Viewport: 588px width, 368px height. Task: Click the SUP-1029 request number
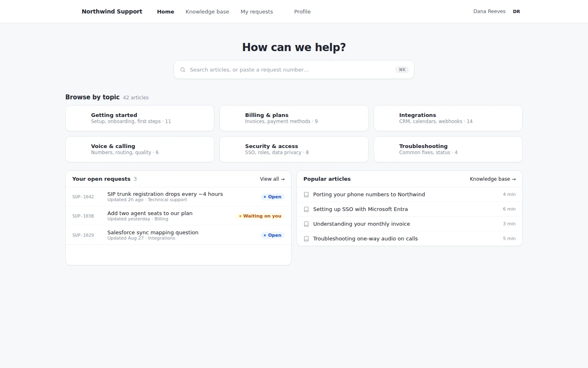click(83, 236)
